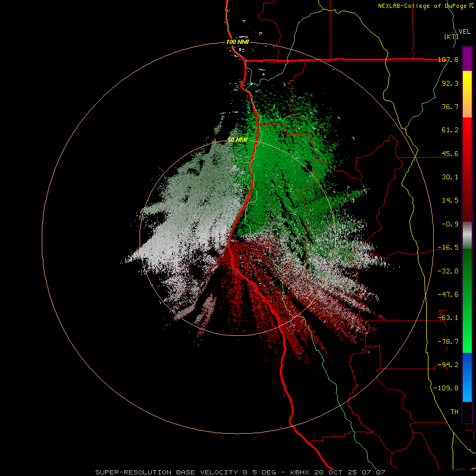Select the -16.5 legend value

coord(448,248)
